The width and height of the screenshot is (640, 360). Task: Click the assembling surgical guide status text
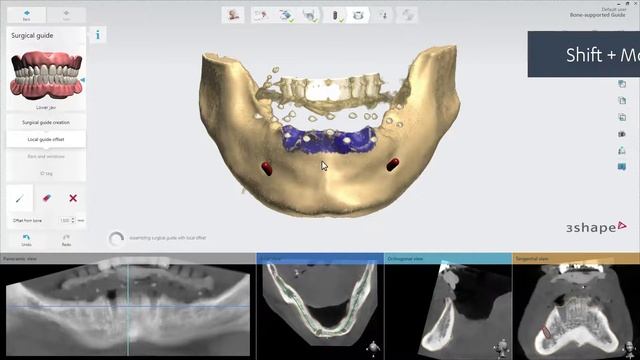click(168, 238)
